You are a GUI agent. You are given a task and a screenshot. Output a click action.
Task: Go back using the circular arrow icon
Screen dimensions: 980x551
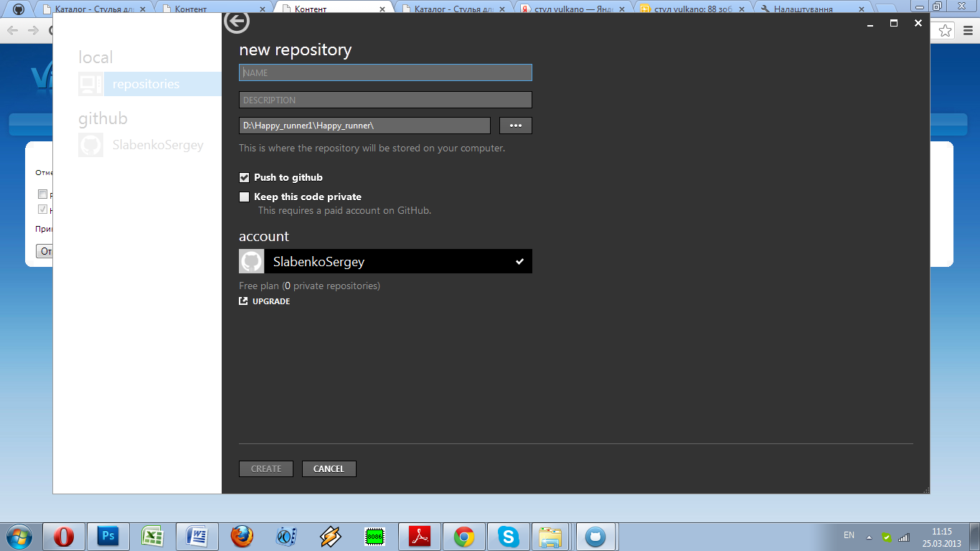point(237,22)
